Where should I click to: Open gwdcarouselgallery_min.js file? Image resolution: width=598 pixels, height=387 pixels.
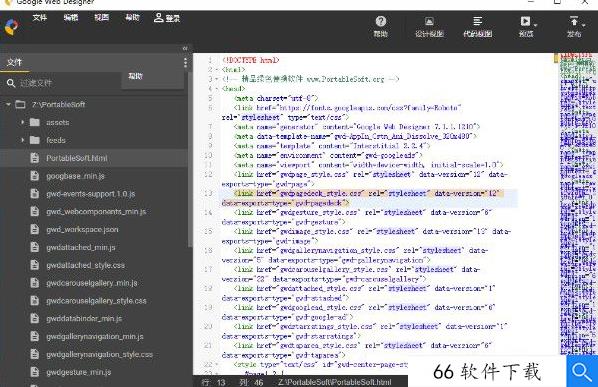[92, 283]
